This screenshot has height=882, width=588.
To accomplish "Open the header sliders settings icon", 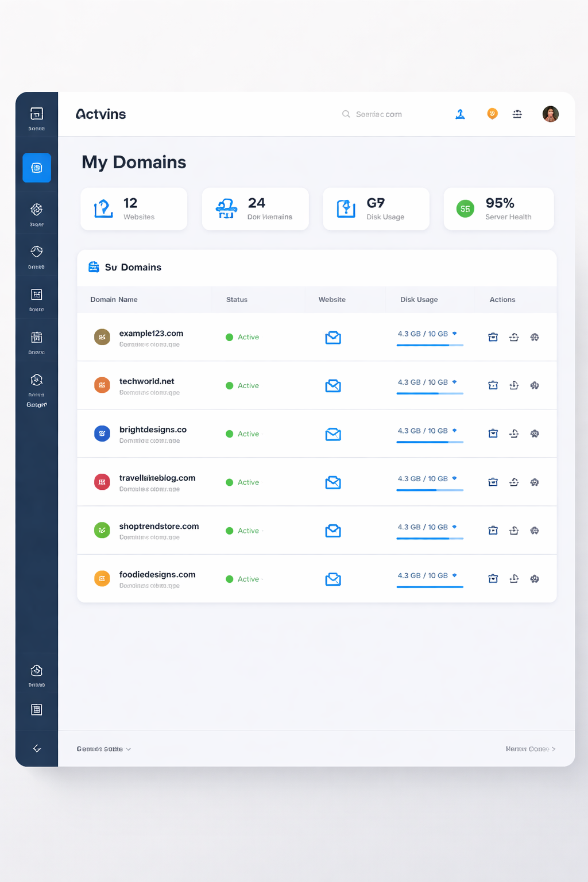I will [517, 114].
